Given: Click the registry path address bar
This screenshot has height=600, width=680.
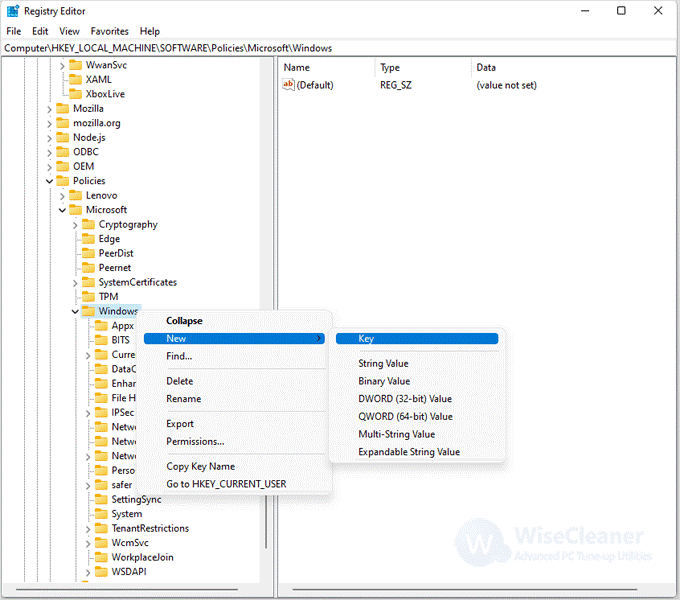Looking at the screenshot, I should [x=340, y=48].
